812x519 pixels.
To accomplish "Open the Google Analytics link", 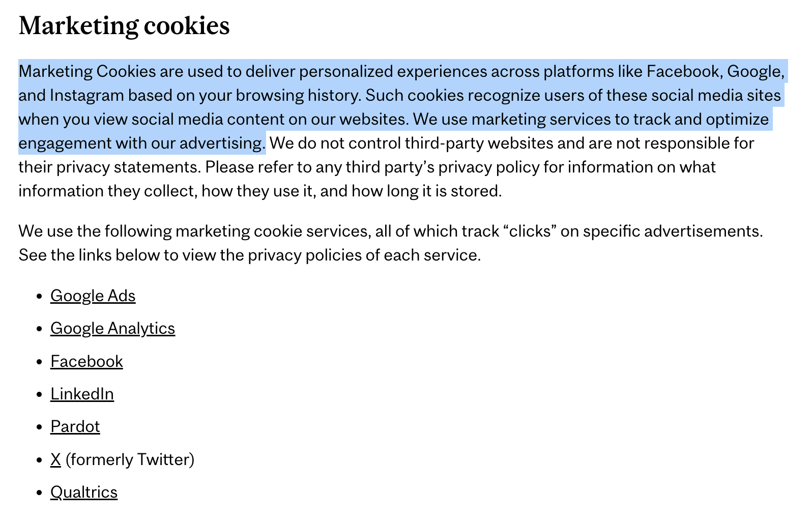I will (112, 328).
